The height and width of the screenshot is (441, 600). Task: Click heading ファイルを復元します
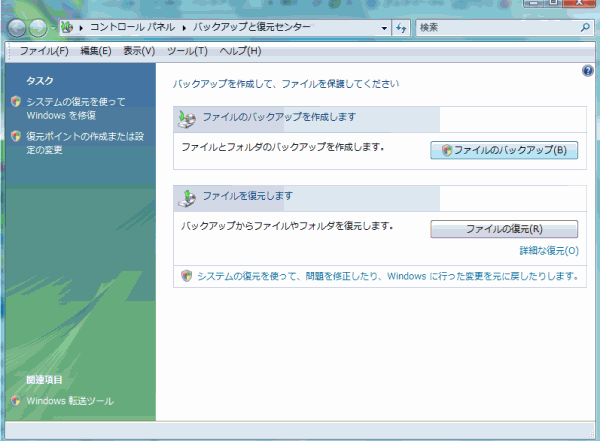247,196
